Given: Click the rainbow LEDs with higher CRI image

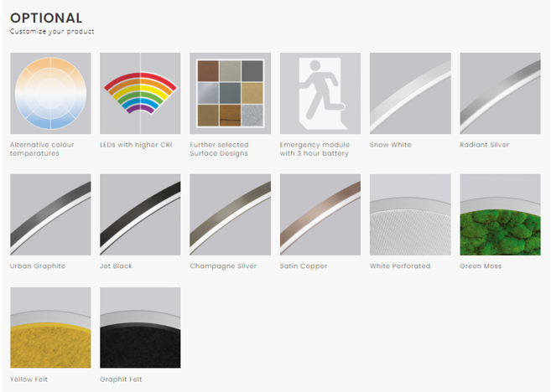Looking at the screenshot, I should click(140, 93).
